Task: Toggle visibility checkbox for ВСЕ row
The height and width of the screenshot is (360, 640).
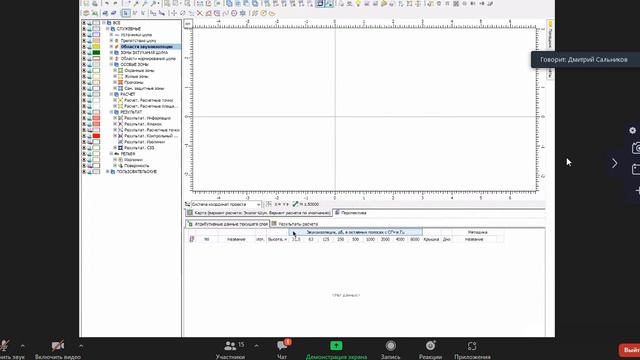Action: [84, 23]
